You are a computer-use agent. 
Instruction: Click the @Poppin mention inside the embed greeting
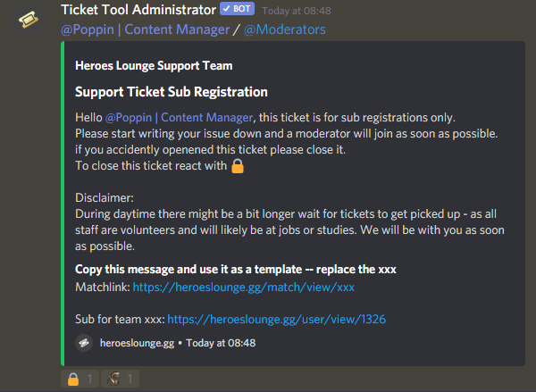click(180, 118)
